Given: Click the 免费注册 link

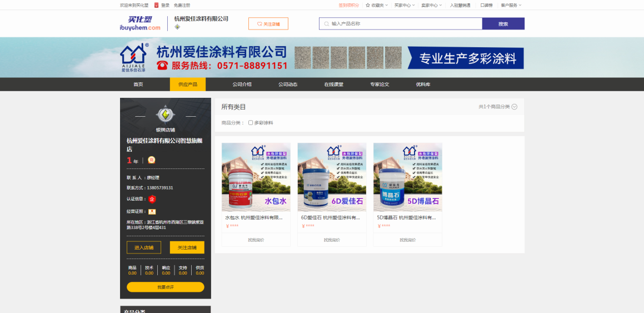Looking at the screenshot, I should tap(182, 6).
